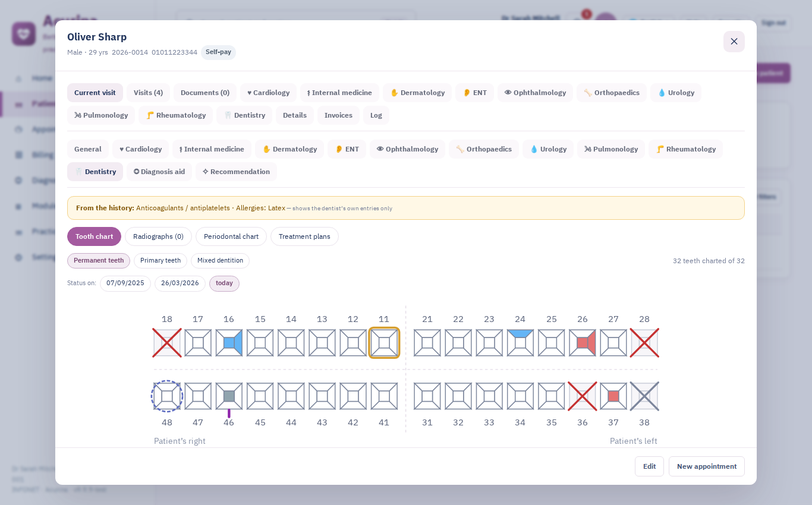Select tooth 18 marked with red cross
This screenshot has height=505, width=812.
tap(167, 343)
